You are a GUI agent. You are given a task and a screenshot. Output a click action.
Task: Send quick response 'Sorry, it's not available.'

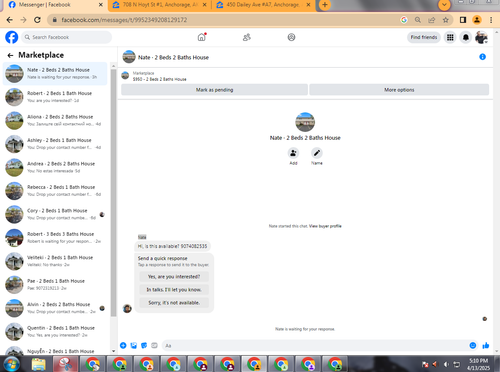(x=174, y=303)
